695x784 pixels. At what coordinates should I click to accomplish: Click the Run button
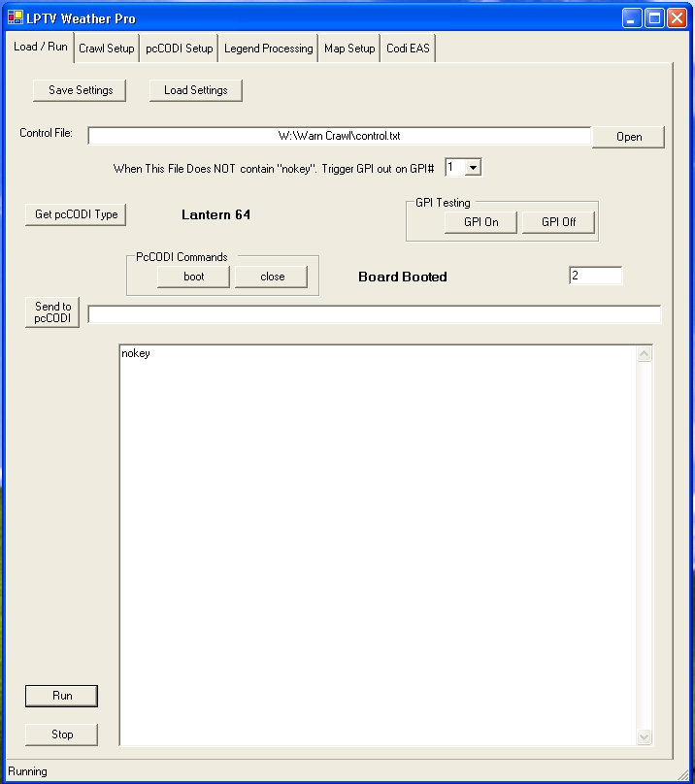point(61,696)
